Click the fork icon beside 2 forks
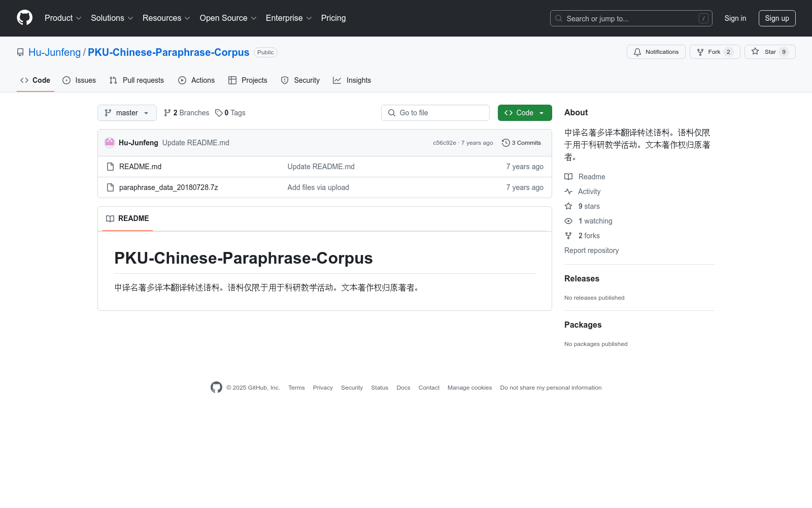This screenshot has height=508, width=812. pos(568,236)
